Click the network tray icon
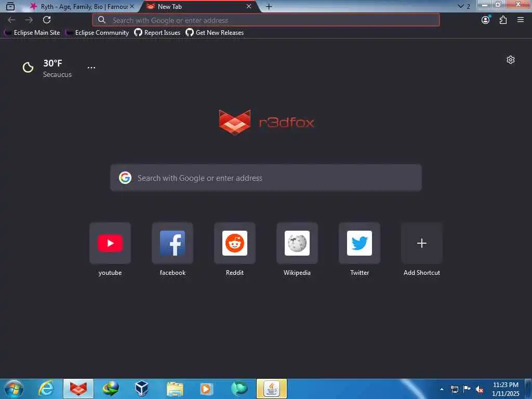Screen dimensions: 532x399 pos(455,389)
